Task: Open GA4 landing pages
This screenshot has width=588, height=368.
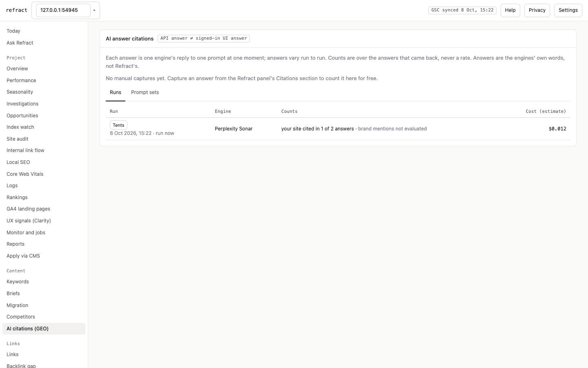Action: point(44,209)
